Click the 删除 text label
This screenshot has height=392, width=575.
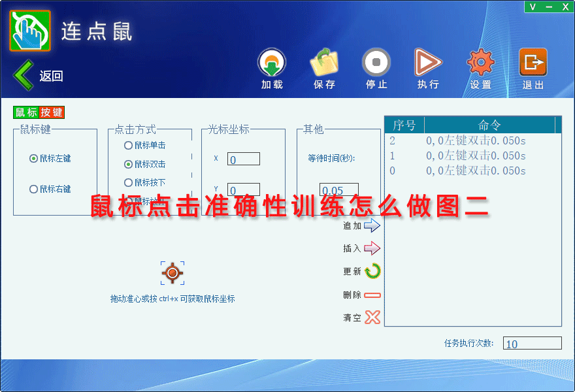[x=352, y=295]
